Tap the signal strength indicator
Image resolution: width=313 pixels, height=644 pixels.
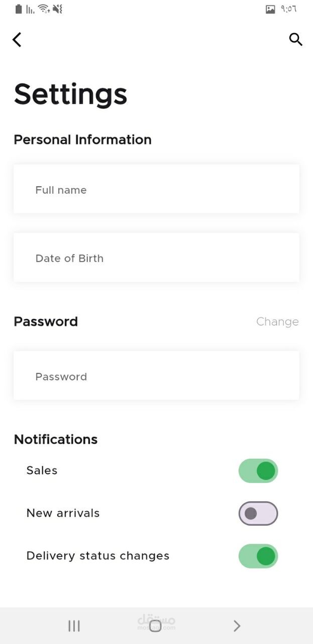(x=31, y=9)
